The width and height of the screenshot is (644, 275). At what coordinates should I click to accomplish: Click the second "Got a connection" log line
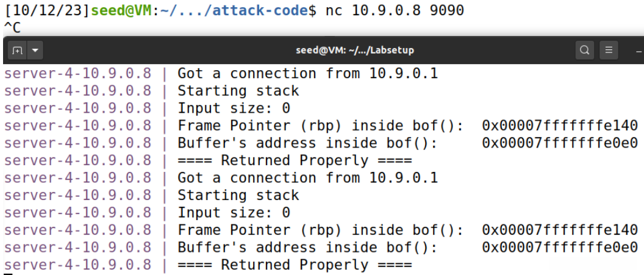click(307, 178)
